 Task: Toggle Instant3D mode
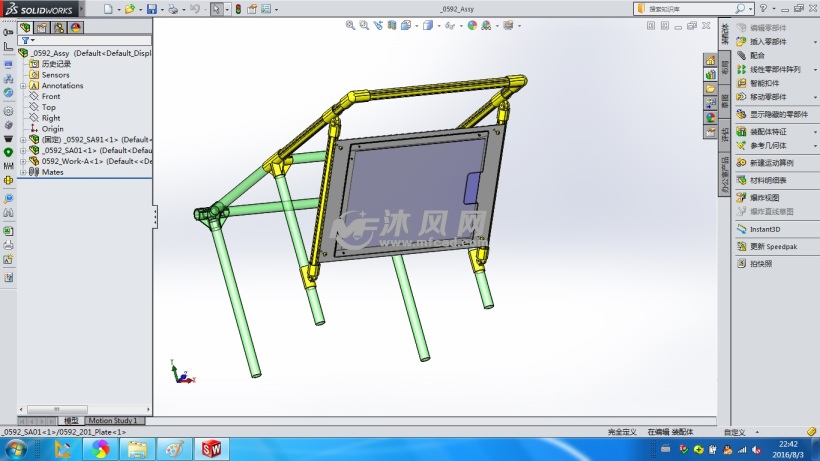764,229
